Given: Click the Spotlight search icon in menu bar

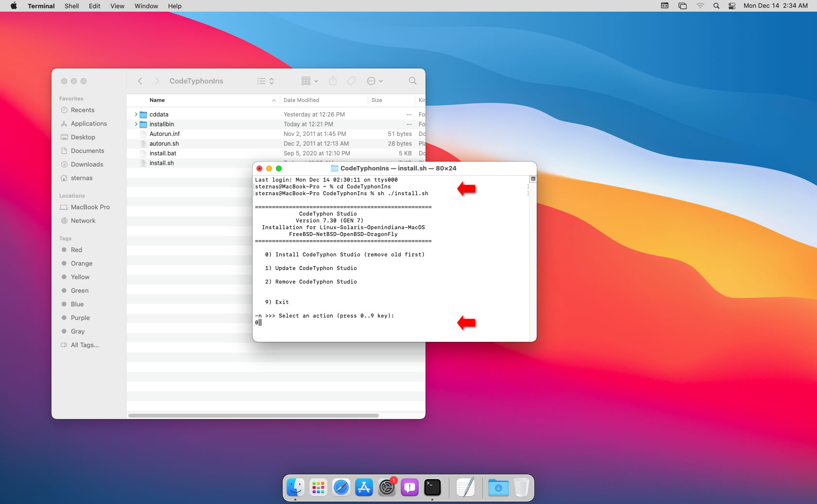Looking at the screenshot, I should (x=716, y=6).
